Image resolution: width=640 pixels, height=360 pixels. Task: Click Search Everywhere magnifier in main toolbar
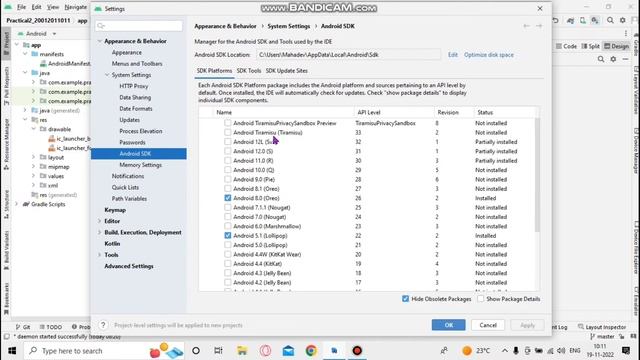coord(610,20)
